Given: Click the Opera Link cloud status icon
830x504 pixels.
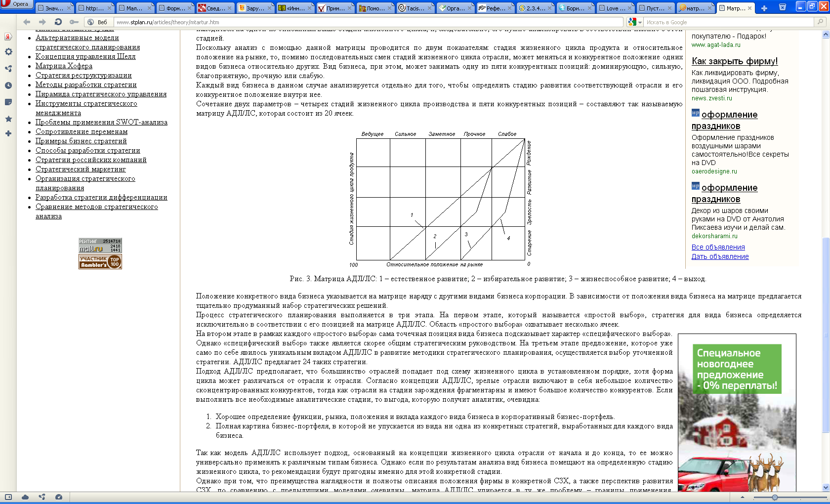Looking at the screenshot, I should (25, 497).
